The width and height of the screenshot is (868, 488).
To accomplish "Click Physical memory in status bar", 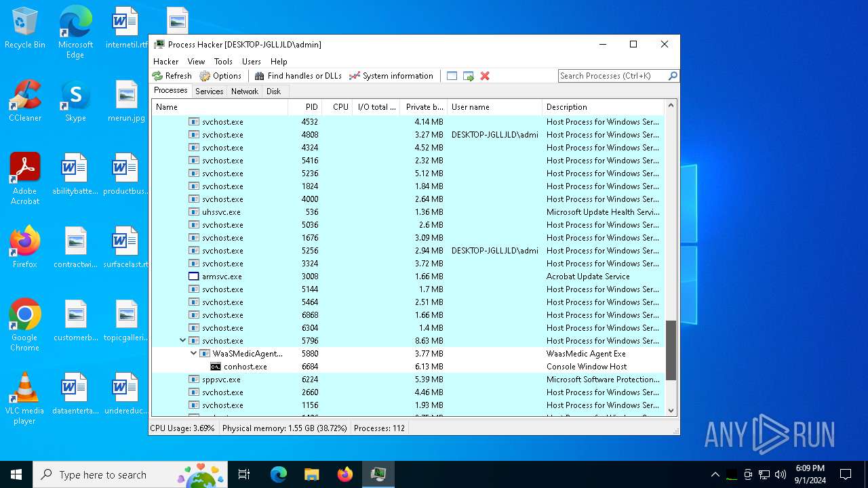I will point(285,428).
